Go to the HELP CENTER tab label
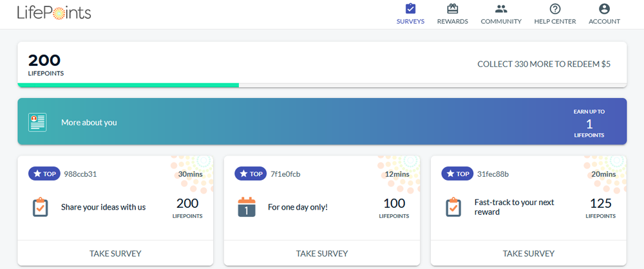The image size is (644, 269). click(x=555, y=21)
